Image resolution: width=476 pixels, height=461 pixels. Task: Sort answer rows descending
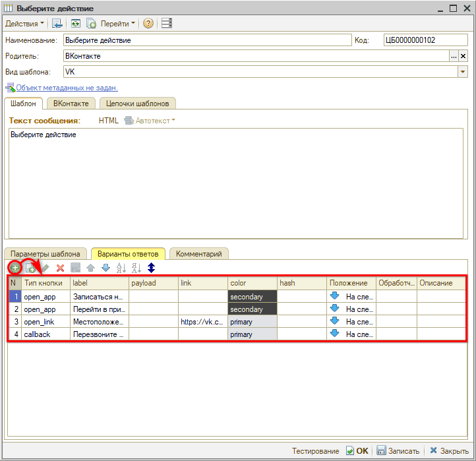click(136, 268)
